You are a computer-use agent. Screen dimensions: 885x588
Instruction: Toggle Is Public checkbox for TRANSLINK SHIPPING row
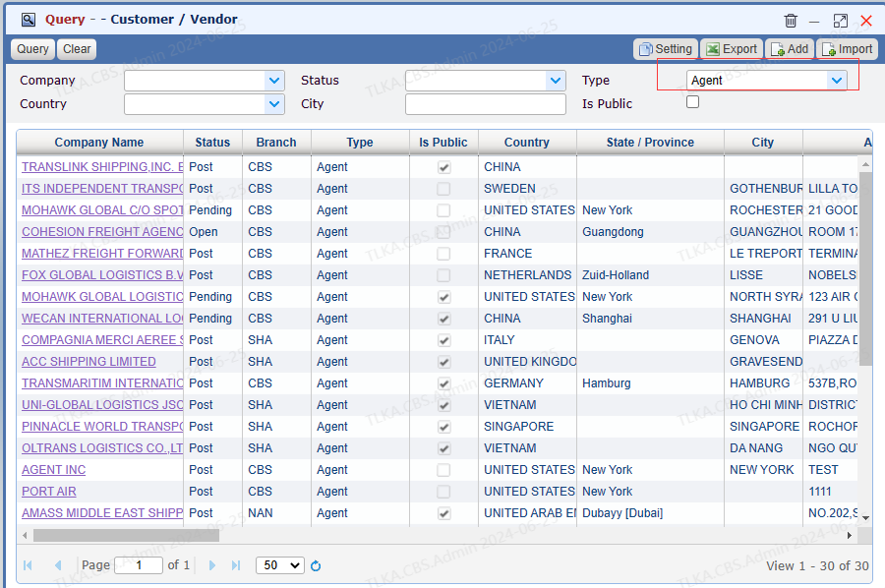coord(444,167)
